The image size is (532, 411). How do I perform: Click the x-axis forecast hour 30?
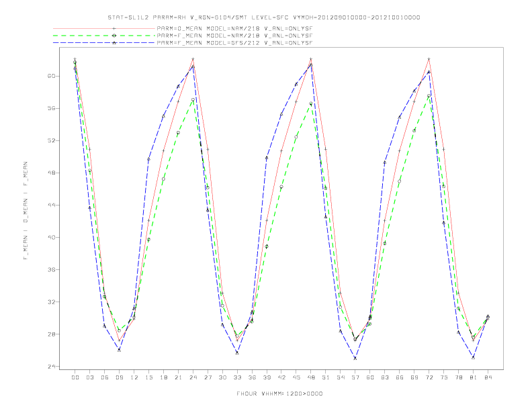(x=222, y=377)
